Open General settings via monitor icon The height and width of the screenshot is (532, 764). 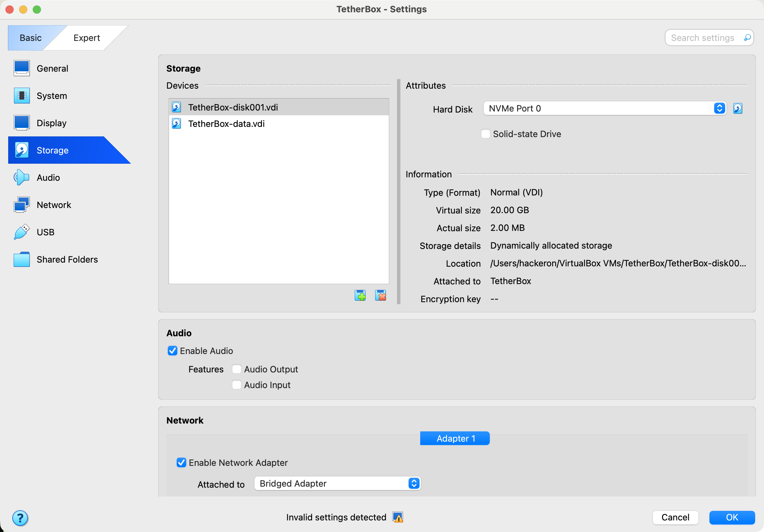tap(21, 68)
